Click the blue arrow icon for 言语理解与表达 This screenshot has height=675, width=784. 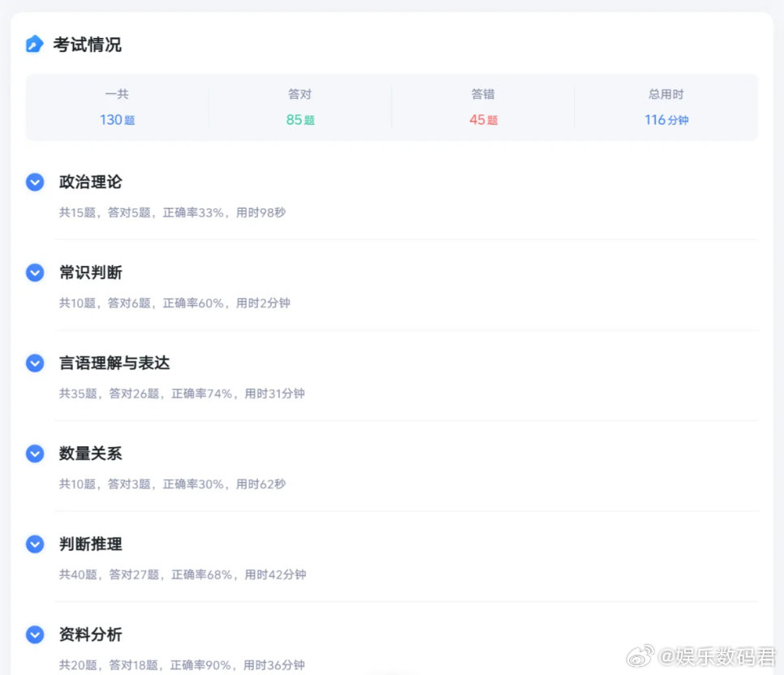tap(34, 363)
